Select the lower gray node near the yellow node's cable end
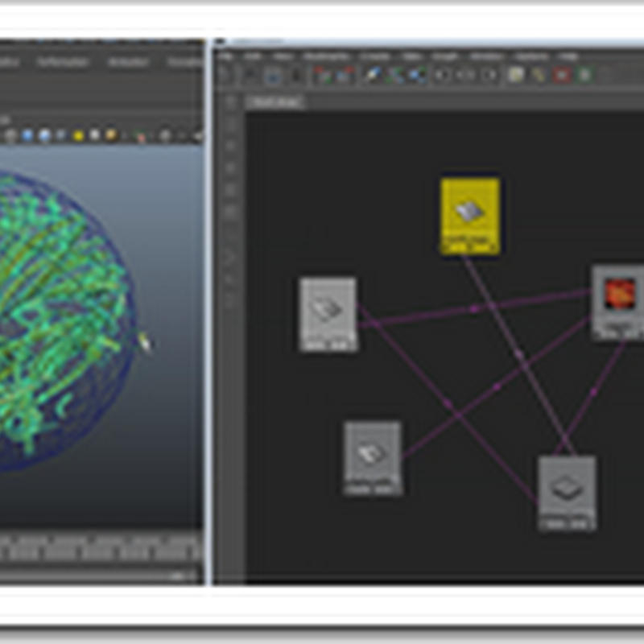This screenshot has height=644, width=644. tap(567, 493)
